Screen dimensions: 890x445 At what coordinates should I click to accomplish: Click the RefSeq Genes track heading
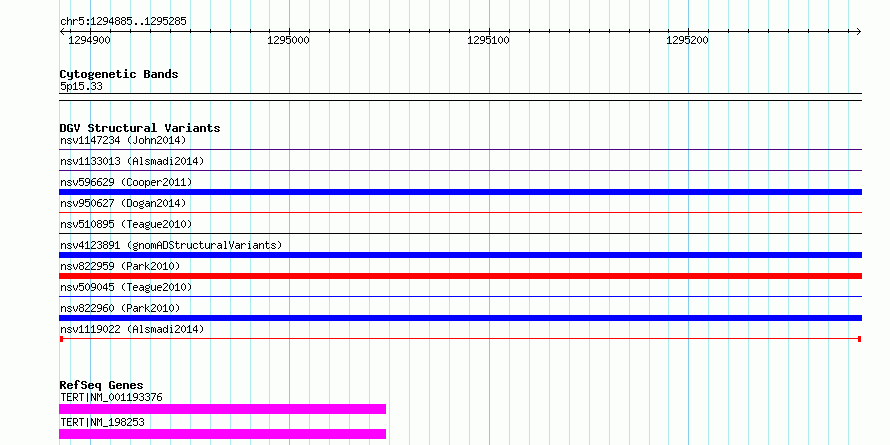(x=101, y=385)
